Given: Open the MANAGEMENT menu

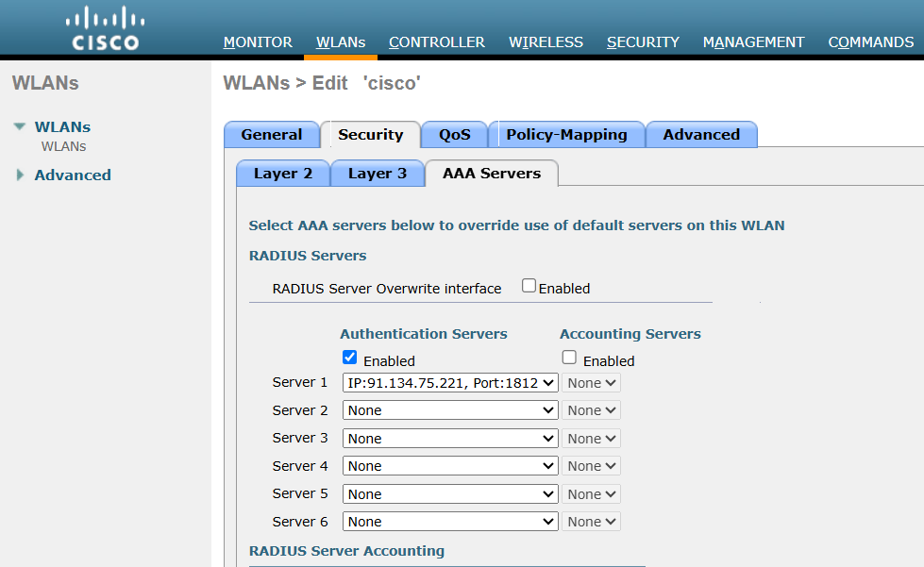Looking at the screenshot, I should coord(753,42).
